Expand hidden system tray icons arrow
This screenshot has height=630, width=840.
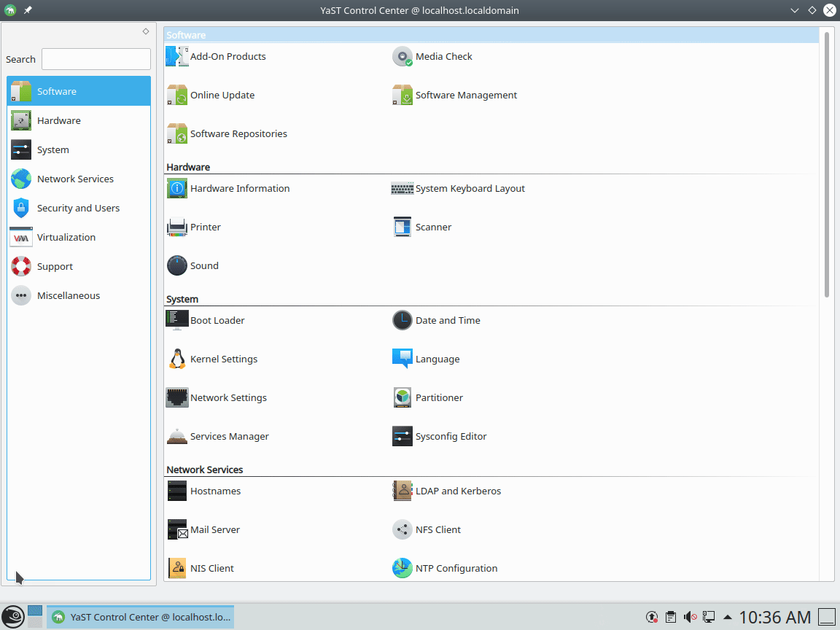coord(728,617)
